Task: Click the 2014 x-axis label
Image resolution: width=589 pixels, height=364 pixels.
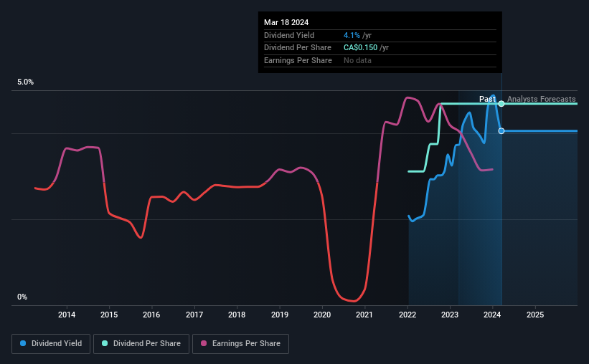Action: tap(67, 315)
